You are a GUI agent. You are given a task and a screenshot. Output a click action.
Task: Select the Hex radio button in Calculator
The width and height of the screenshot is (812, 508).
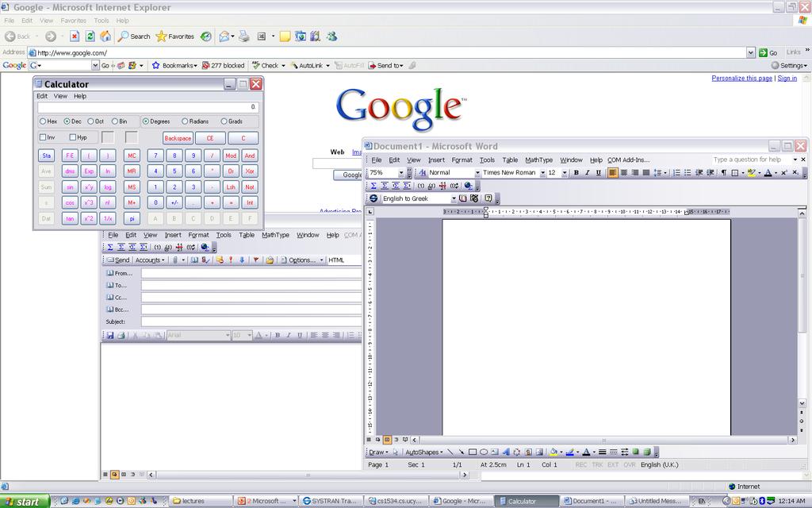pos(43,121)
